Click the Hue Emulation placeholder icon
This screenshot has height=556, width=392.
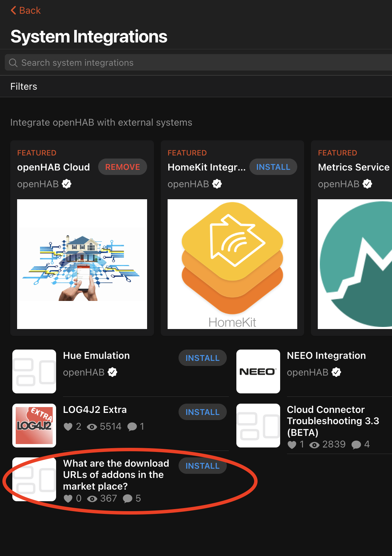[34, 371]
